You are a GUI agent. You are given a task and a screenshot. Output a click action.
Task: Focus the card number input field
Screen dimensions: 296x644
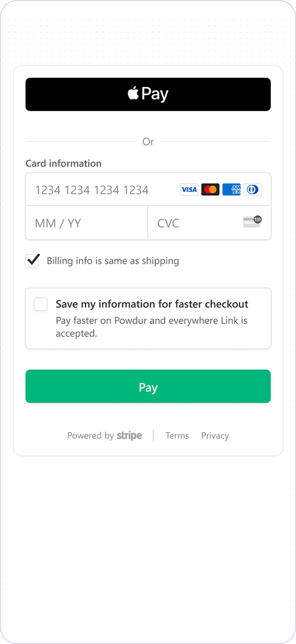pos(148,189)
